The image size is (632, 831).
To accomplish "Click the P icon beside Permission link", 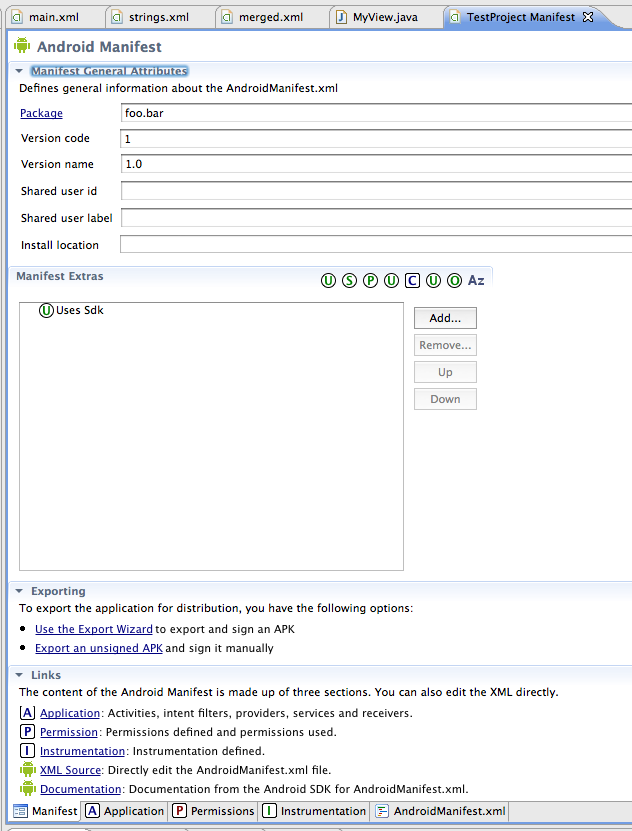I will pyautogui.click(x=28, y=732).
